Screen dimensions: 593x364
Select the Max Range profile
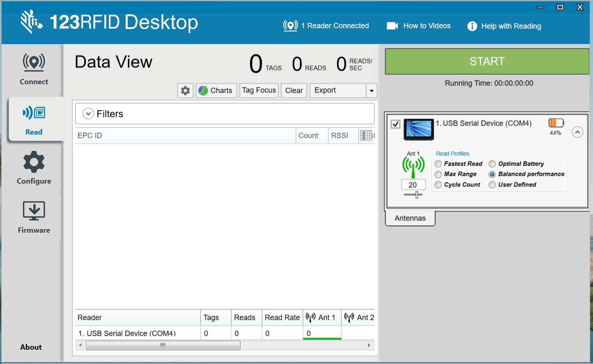(x=438, y=174)
